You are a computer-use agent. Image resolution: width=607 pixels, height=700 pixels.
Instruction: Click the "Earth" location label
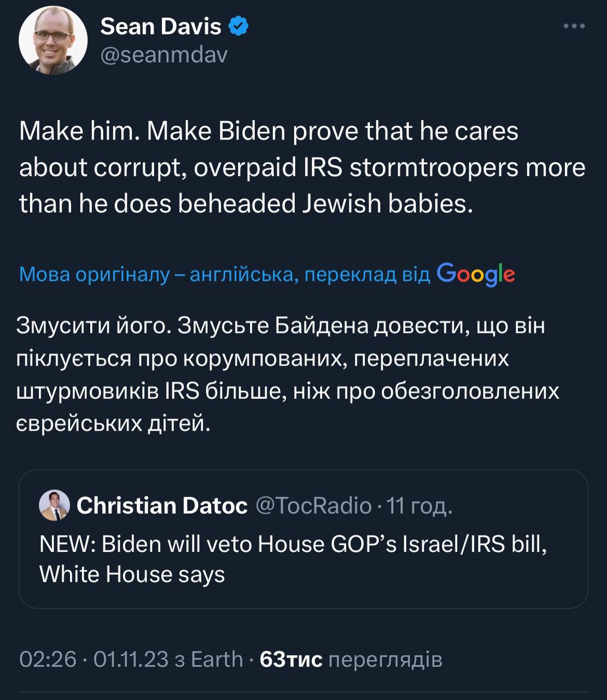pos(217,659)
